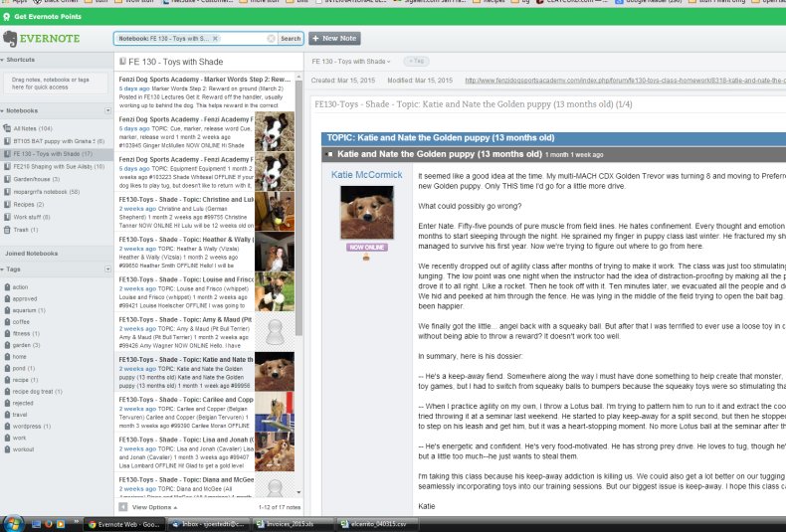Click previous page arrow in note list
This screenshot has height=532, width=786.
pyautogui.click(x=123, y=507)
